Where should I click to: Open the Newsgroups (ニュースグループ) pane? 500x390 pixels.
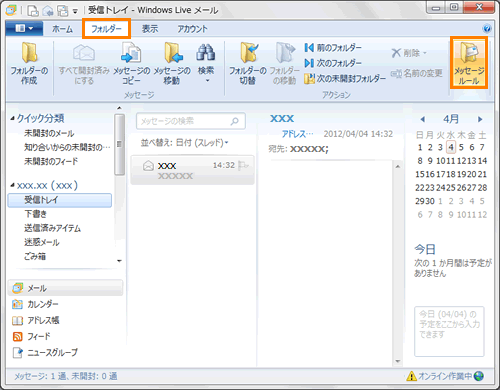click(x=45, y=352)
